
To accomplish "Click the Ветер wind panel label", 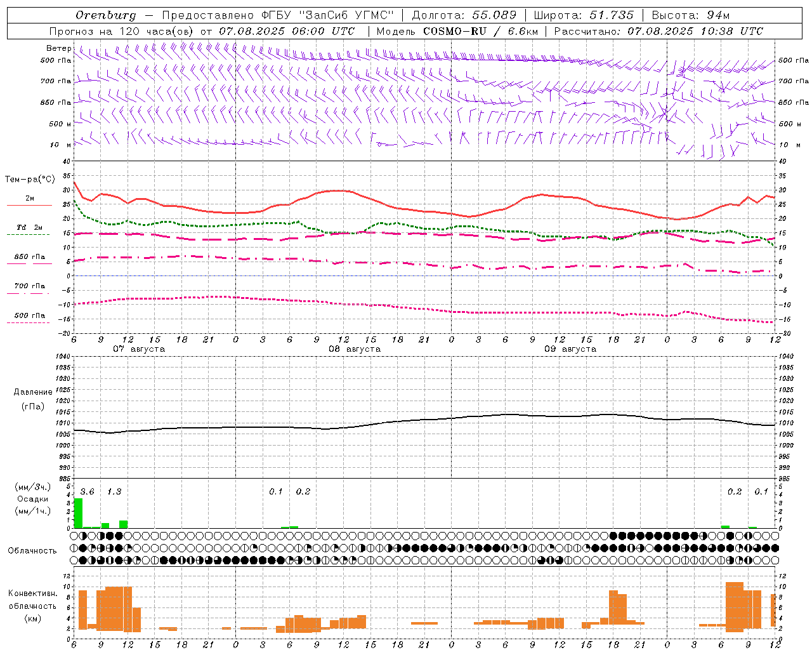I will (x=58, y=48).
